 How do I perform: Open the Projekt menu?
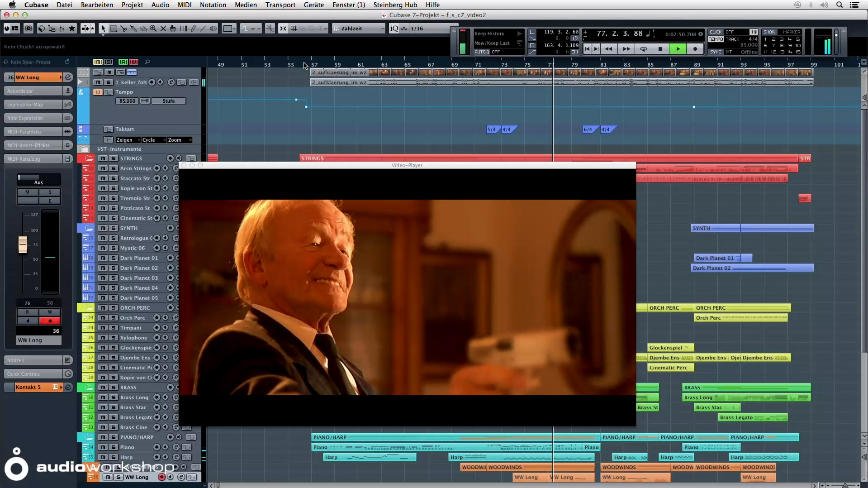point(132,5)
